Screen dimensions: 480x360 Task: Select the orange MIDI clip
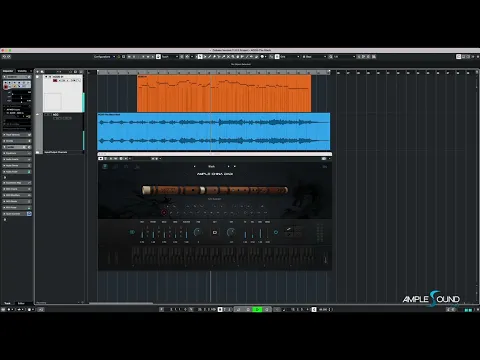click(x=224, y=93)
